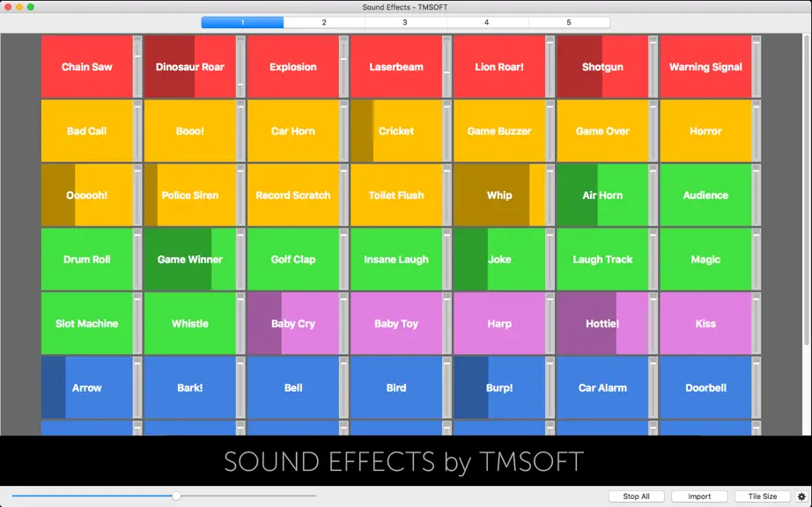The width and height of the screenshot is (812, 507).
Task: Play the Police Siren tile
Action: 189,195
